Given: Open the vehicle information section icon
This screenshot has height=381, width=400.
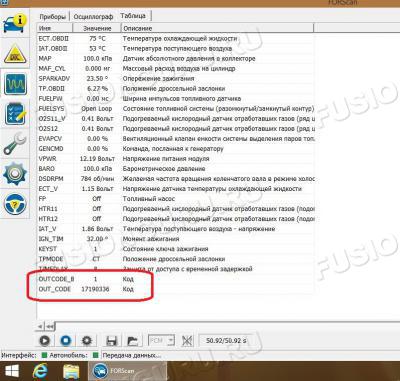Looking at the screenshot, I should 15,22.
